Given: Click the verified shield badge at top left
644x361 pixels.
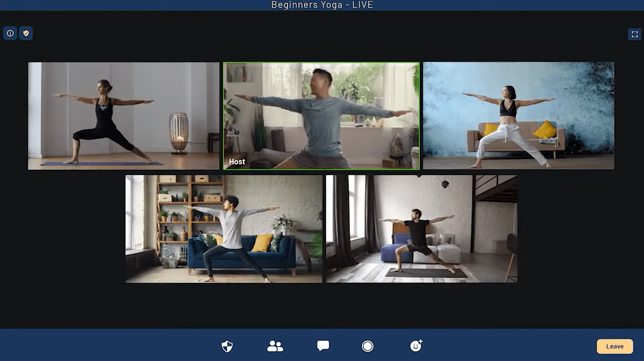Looking at the screenshot, I should (x=26, y=33).
